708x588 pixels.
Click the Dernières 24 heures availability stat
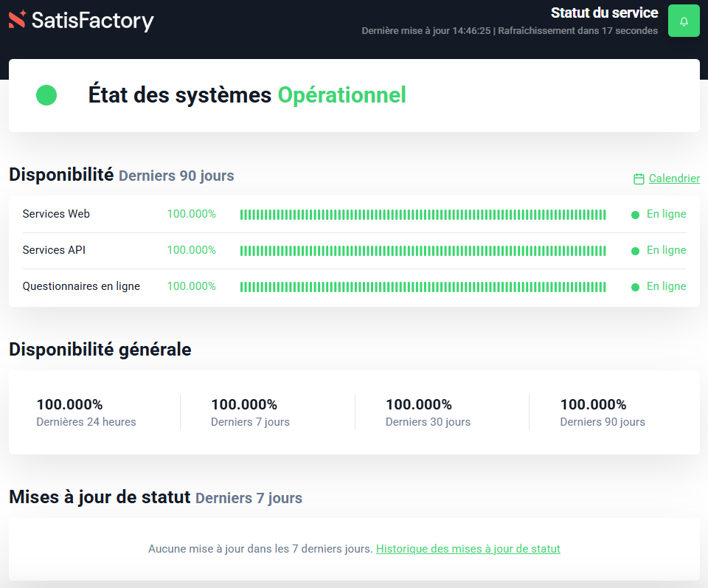[86, 412]
